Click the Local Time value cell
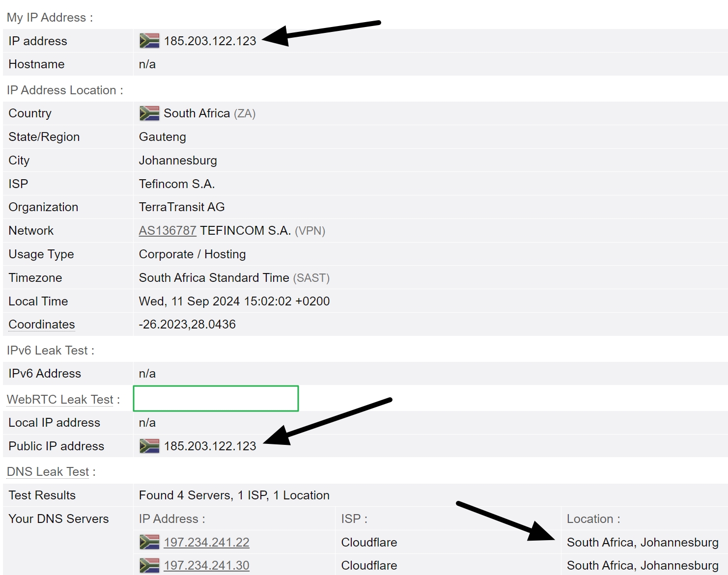 (234, 301)
